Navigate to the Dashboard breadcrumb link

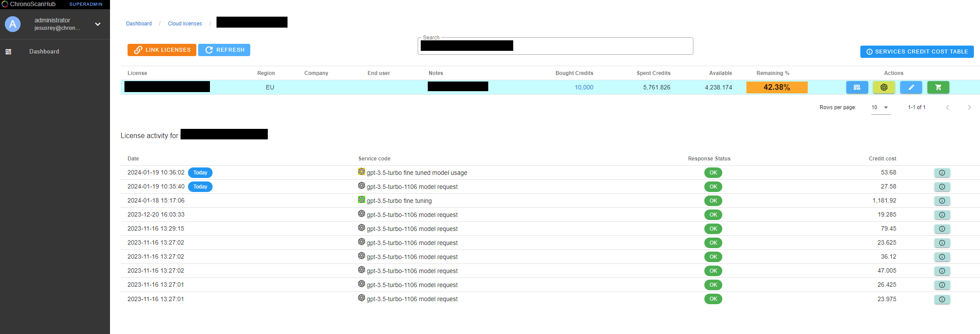[x=139, y=24]
